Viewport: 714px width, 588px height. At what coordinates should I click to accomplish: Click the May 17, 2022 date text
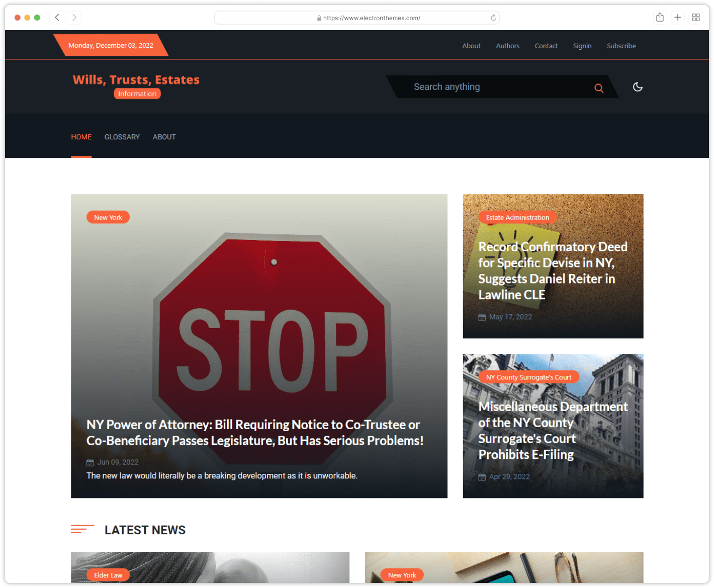510,317
